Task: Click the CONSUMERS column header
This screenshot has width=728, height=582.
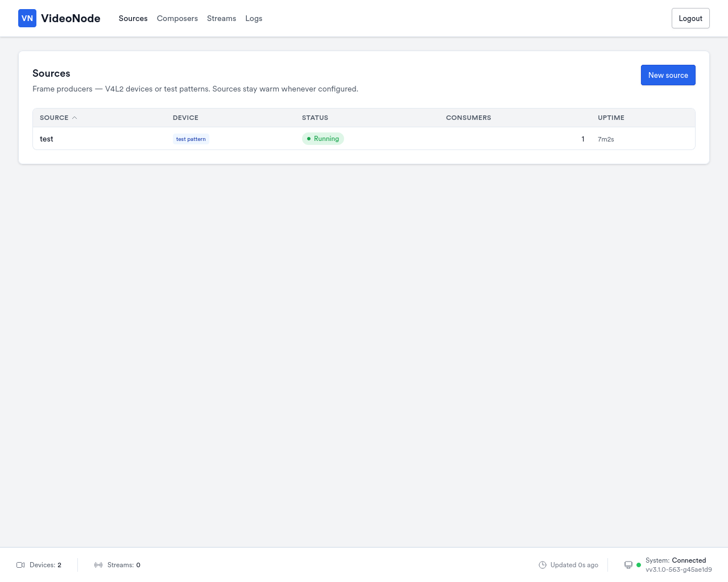Action: tap(469, 118)
